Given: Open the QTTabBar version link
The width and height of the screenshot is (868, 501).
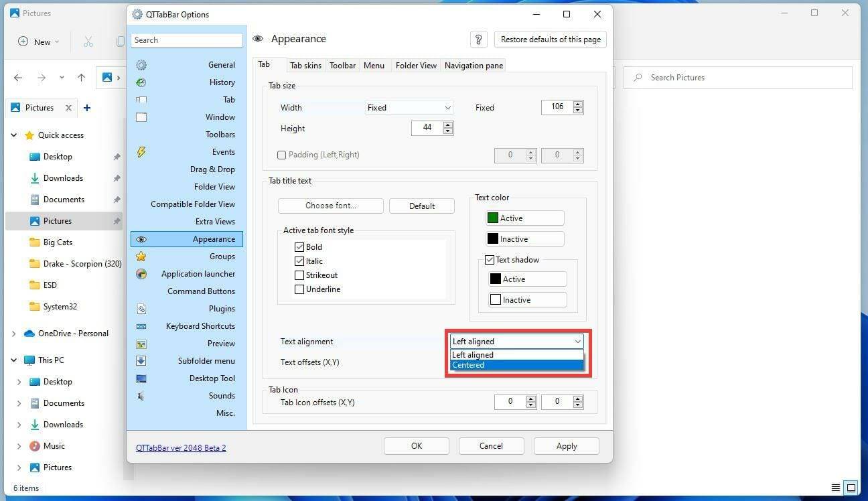Looking at the screenshot, I should point(181,447).
